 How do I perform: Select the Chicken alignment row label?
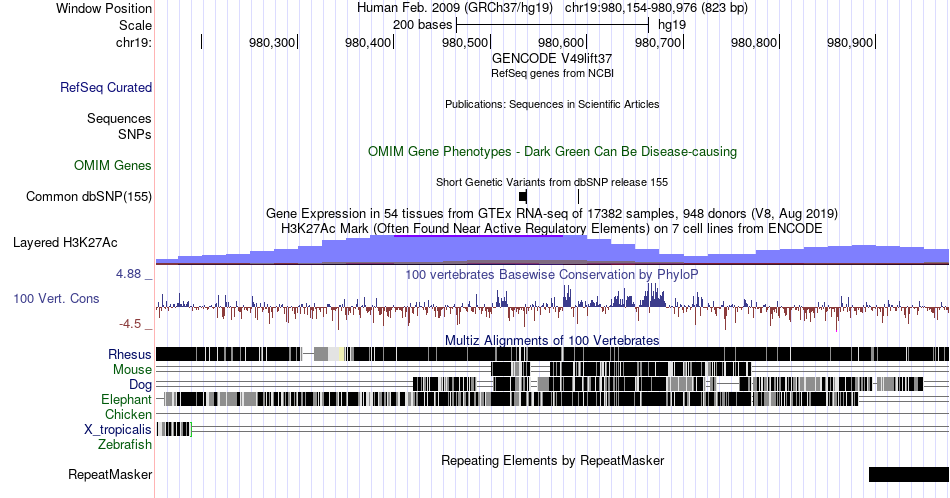coord(128,414)
